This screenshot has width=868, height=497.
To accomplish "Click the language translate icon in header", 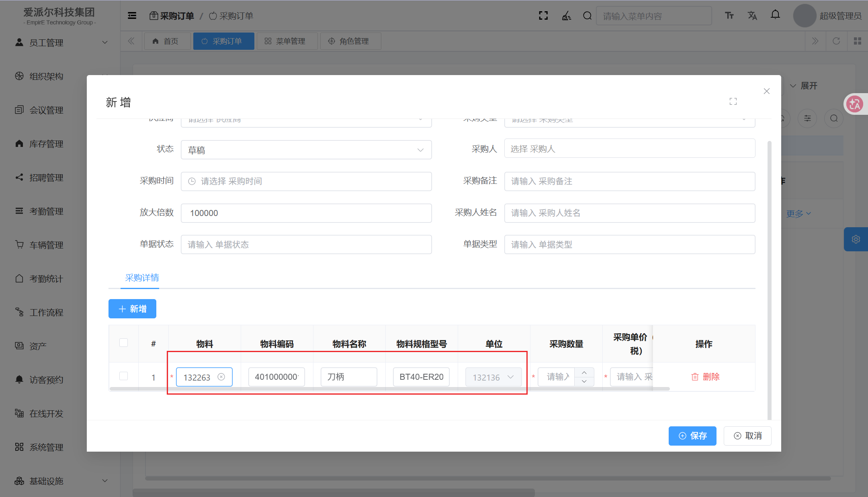I will tap(752, 16).
